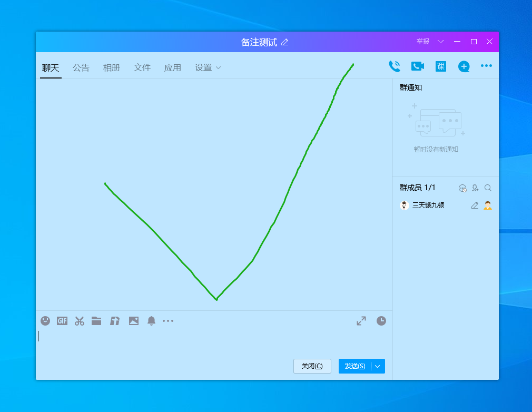
Task: Search group members
Action: coord(488,188)
